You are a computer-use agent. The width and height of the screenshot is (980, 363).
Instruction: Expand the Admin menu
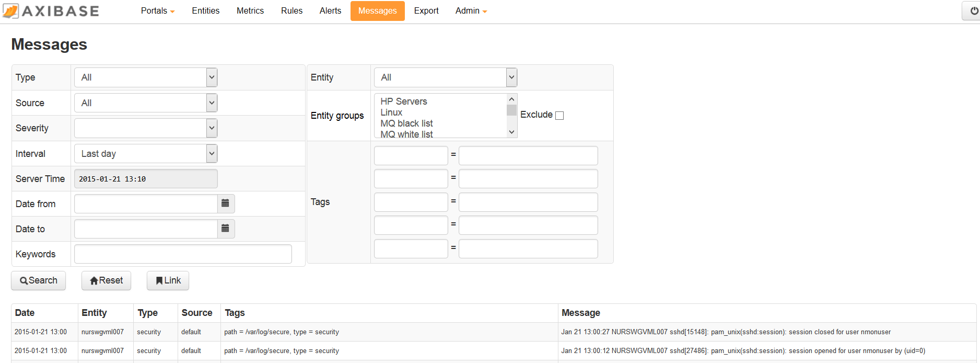click(x=471, y=10)
